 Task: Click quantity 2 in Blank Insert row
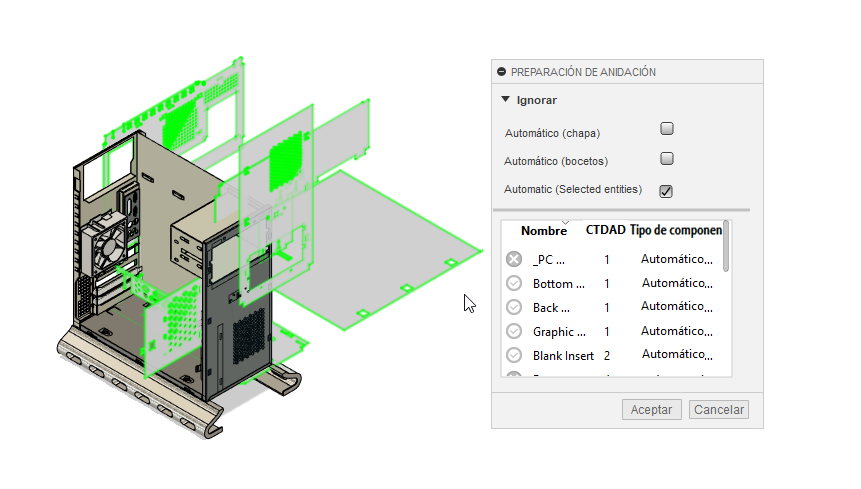click(607, 356)
